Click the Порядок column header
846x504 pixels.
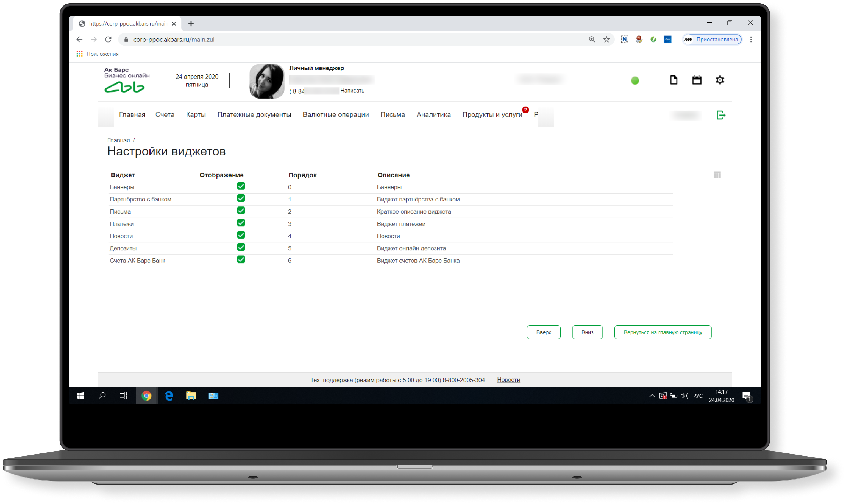tap(302, 175)
